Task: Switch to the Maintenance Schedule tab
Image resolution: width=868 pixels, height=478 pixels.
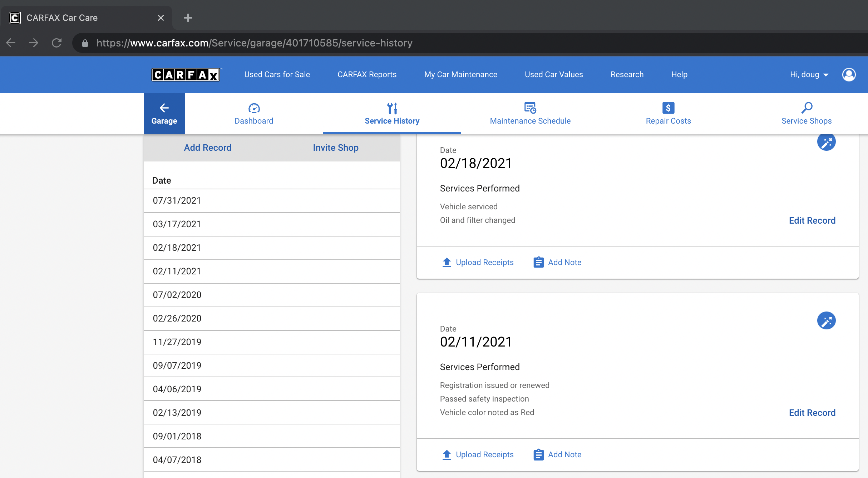Action: tap(530, 114)
